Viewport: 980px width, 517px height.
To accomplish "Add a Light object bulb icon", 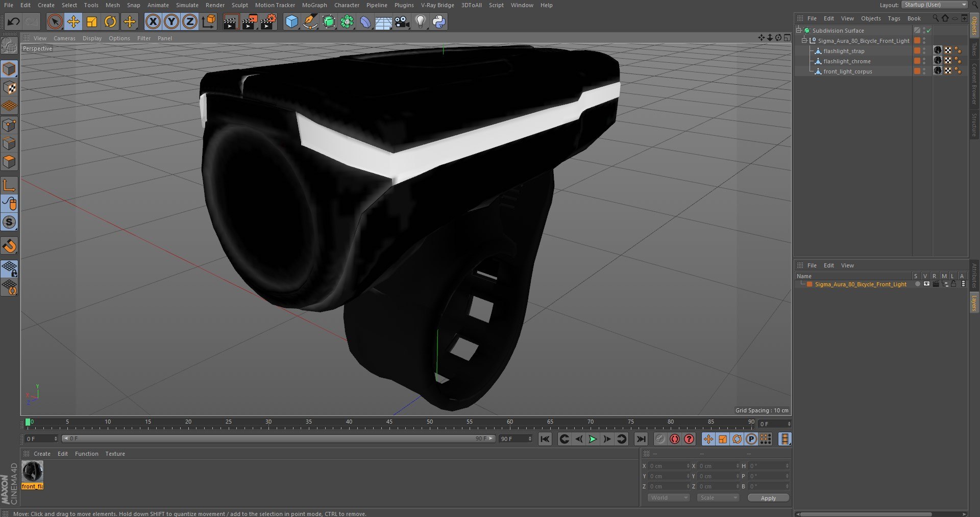I will coord(420,21).
